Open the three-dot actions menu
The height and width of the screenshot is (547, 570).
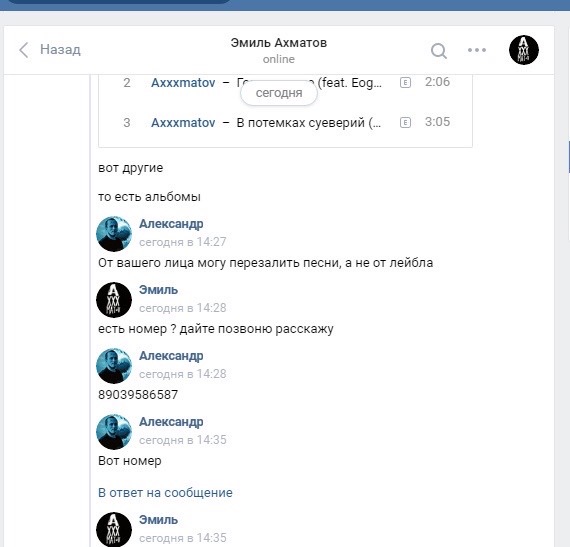click(x=477, y=50)
